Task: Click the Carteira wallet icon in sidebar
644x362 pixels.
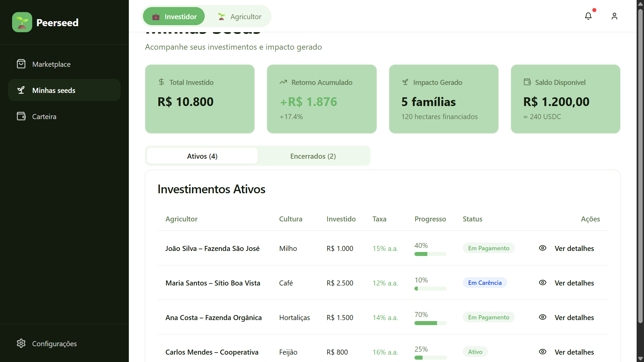Action: [21, 116]
